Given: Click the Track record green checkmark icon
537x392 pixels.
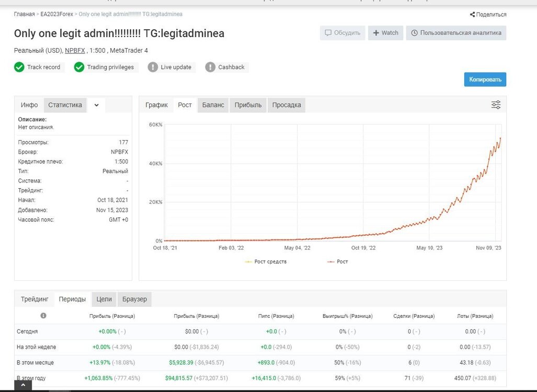Looking at the screenshot, I should (19, 67).
